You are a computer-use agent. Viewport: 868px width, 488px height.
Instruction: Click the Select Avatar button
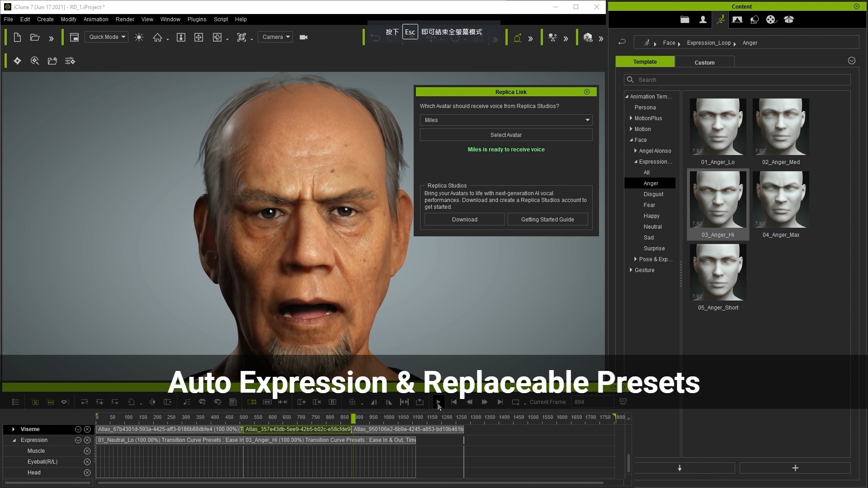[506, 135]
